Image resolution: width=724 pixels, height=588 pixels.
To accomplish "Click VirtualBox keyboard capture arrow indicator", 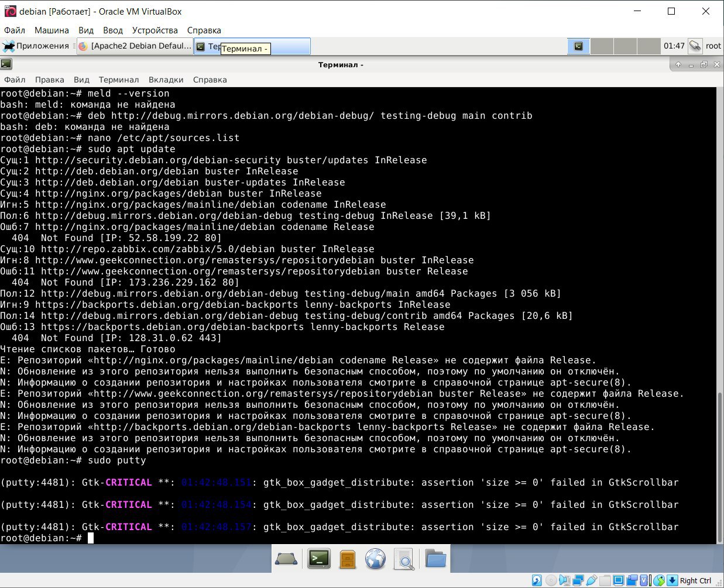I will coord(672,580).
